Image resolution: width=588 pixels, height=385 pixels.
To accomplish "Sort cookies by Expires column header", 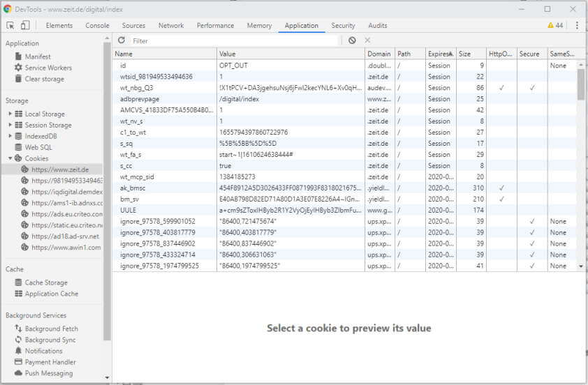I will 441,54.
